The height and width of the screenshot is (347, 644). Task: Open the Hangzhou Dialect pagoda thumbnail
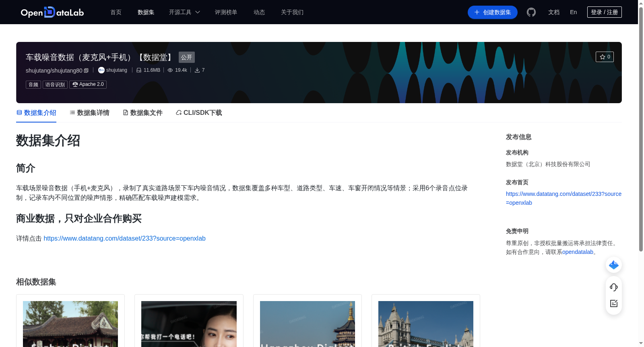pos(308,324)
